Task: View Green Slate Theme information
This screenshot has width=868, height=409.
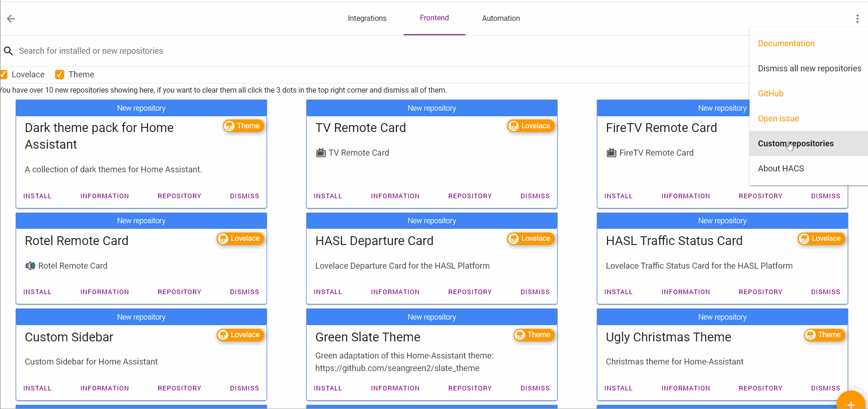Action: 395,389
